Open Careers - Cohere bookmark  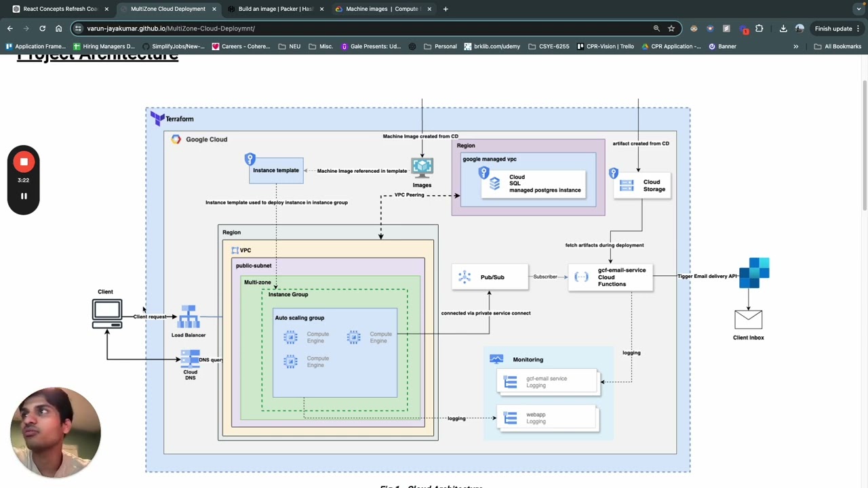pos(241,46)
